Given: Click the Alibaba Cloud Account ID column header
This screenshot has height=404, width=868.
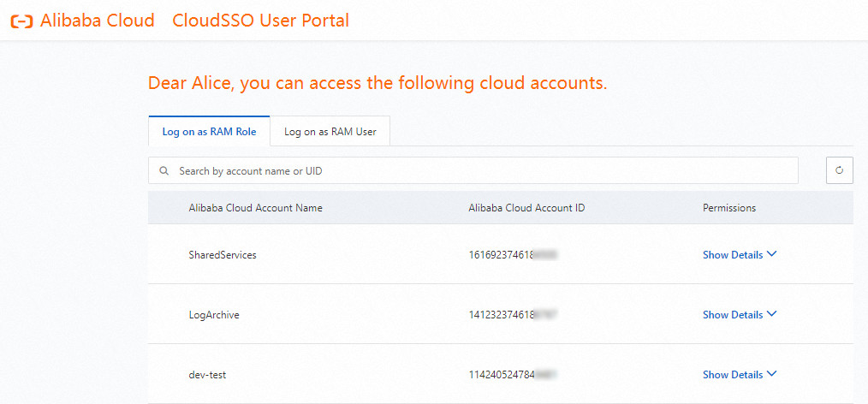Looking at the screenshot, I should point(526,208).
